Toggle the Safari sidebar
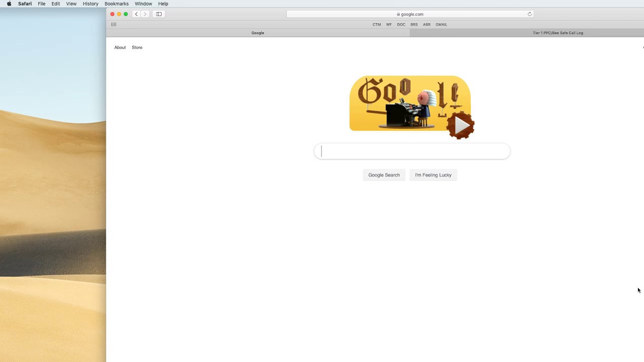This screenshot has height=362, width=644. click(159, 14)
